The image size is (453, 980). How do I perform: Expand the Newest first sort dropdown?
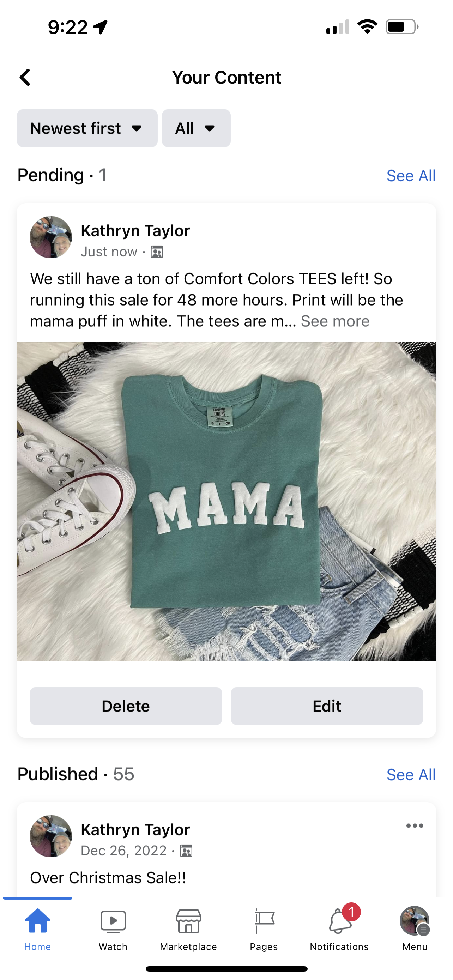[x=87, y=128]
